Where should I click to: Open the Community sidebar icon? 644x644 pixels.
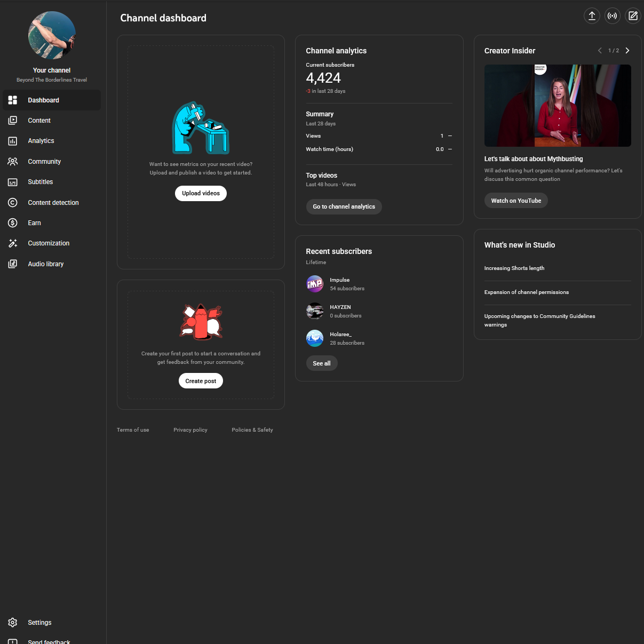(13, 162)
